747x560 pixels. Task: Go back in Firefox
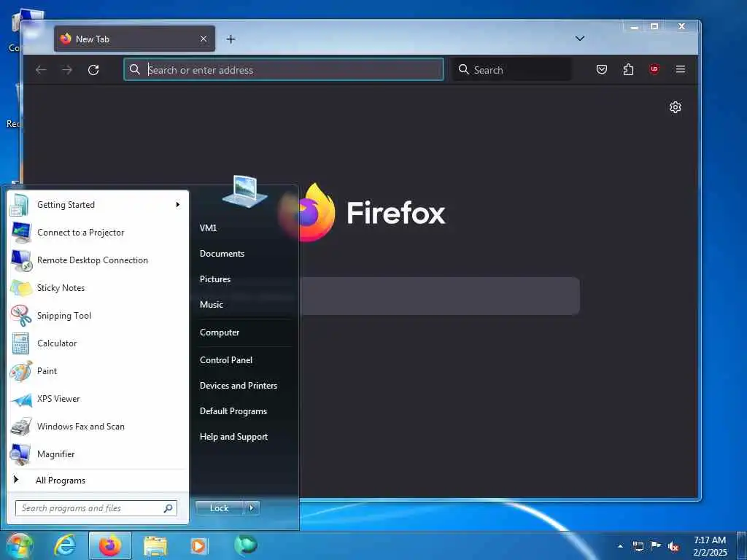pyautogui.click(x=41, y=70)
